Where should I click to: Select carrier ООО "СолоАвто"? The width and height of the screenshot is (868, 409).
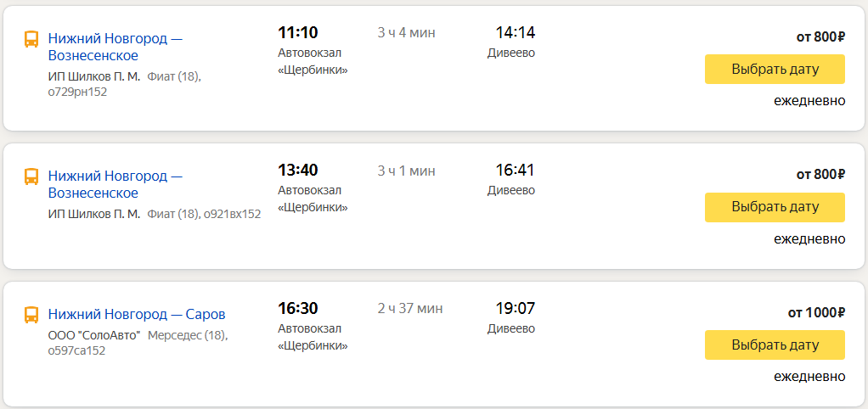[94, 335]
